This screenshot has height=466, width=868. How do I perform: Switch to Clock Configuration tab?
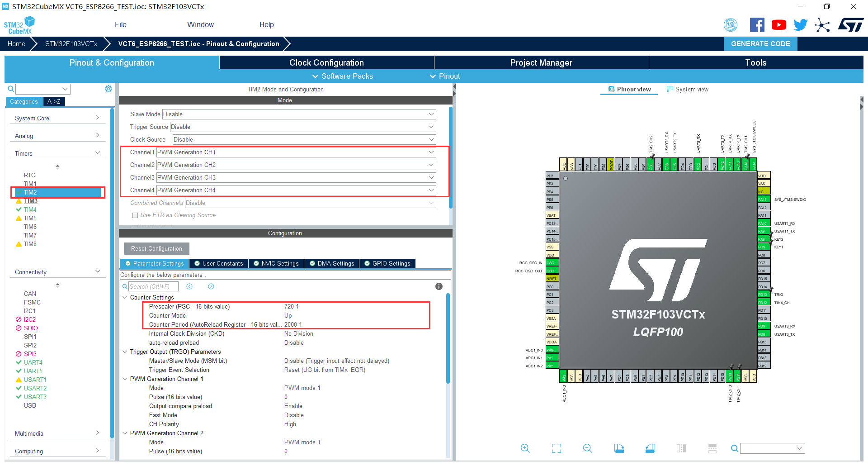pos(326,62)
